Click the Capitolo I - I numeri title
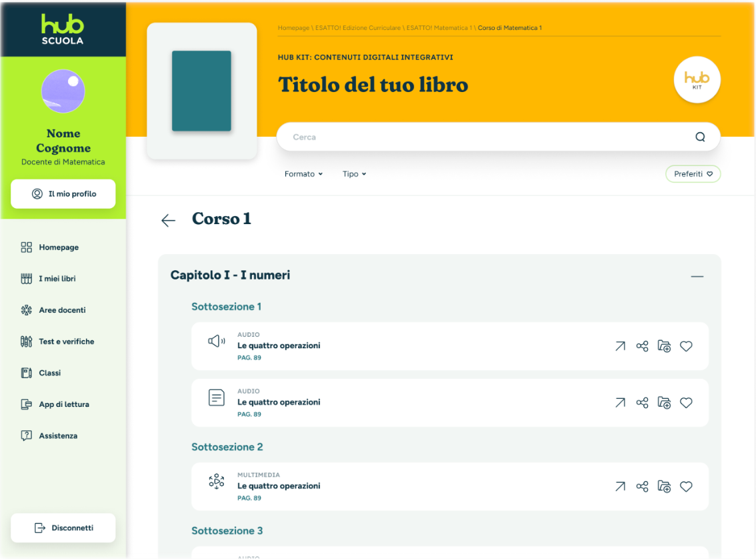This screenshot has width=756, height=559. [x=230, y=275]
